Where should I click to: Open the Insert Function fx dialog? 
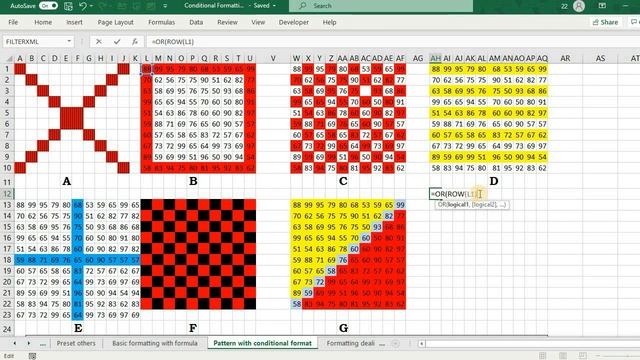pos(135,41)
